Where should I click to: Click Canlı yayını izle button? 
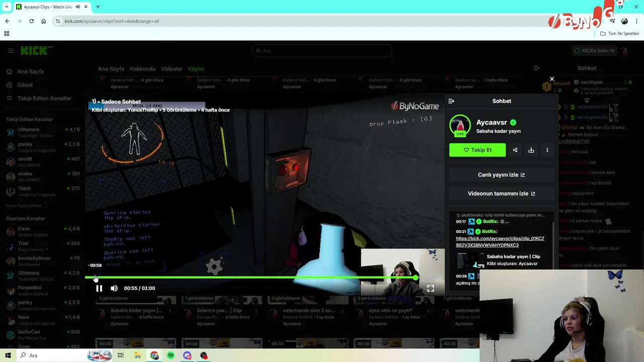click(501, 175)
